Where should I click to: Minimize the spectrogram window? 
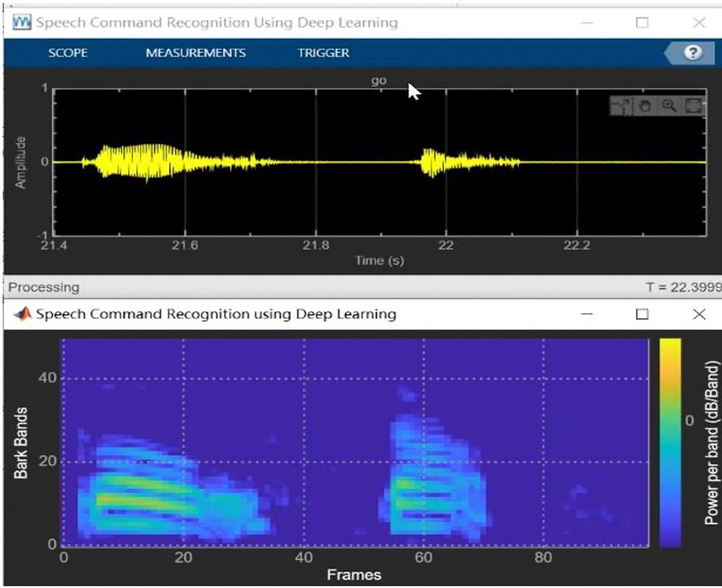pyautogui.click(x=585, y=314)
